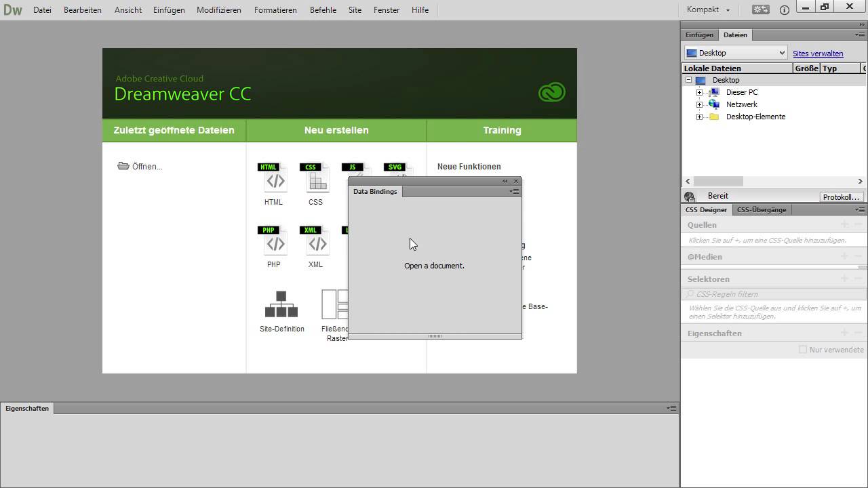
Task: Open the Befehle menu
Action: coord(323,10)
